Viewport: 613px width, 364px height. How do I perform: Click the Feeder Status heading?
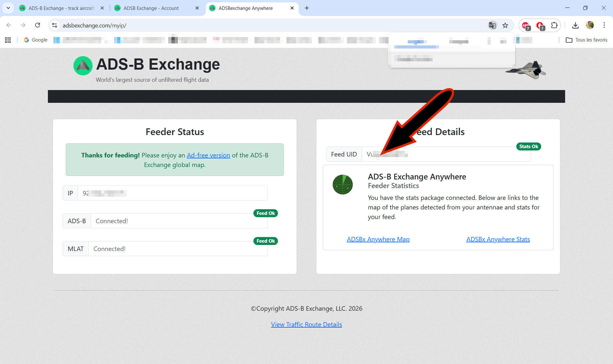175,132
